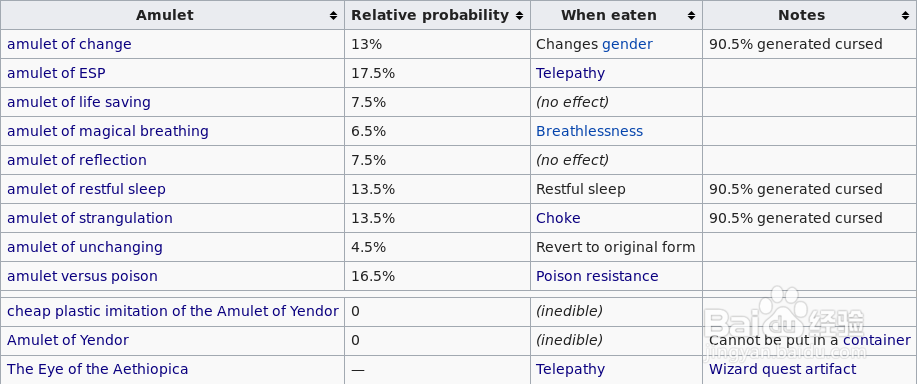Open amulet of reflection page

tap(77, 160)
